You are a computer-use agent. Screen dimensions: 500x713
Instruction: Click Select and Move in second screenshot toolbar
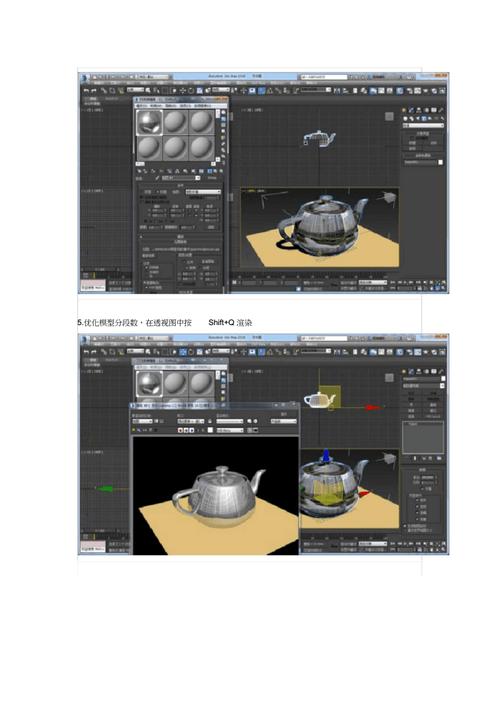(183, 352)
